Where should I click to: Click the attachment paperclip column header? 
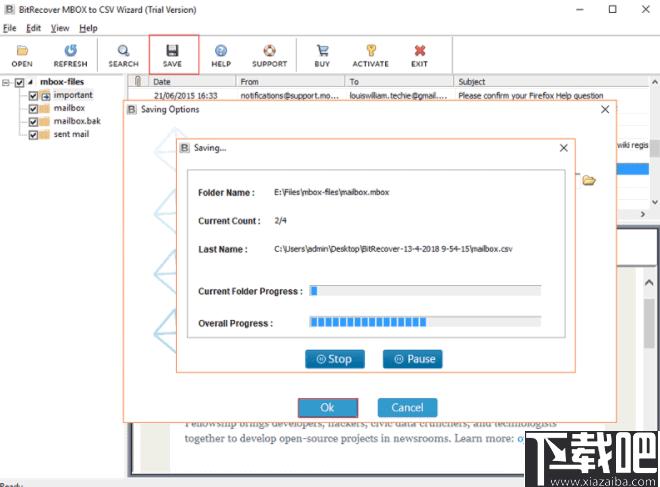coord(138,81)
